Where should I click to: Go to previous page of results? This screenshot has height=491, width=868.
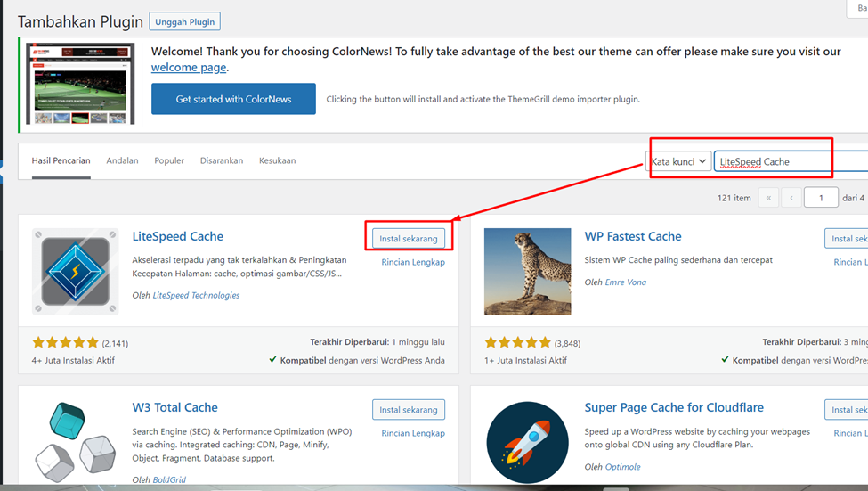click(x=791, y=198)
